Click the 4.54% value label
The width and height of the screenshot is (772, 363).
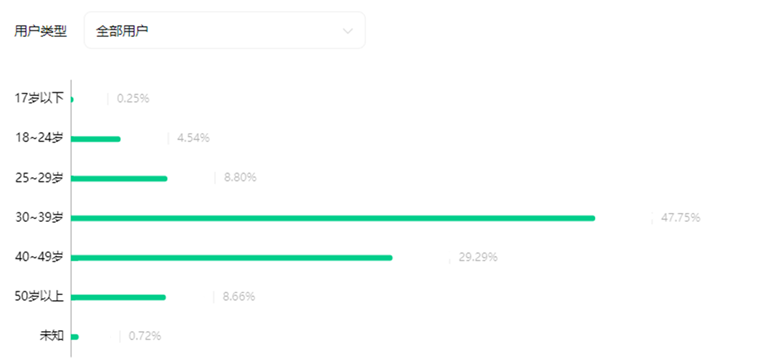click(193, 138)
